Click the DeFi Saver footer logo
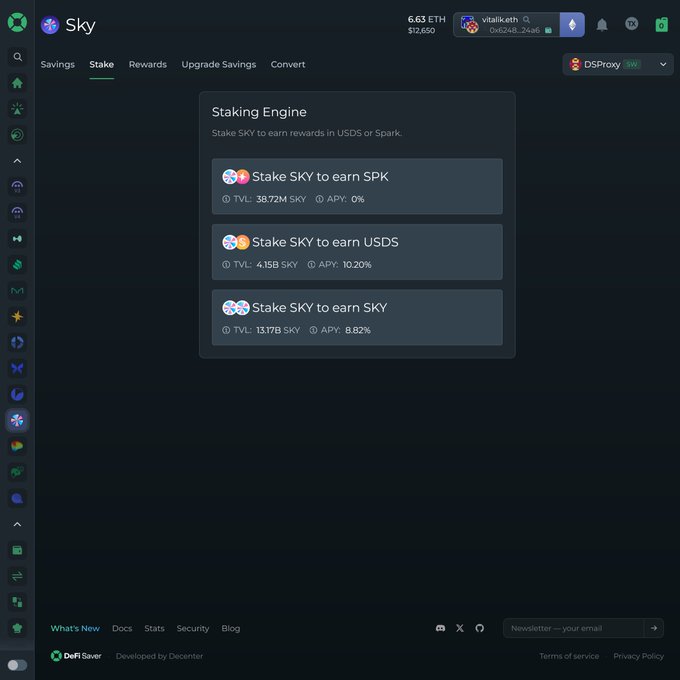Image resolution: width=680 pixels, height=680 pixels. pyautogui.click(x=76, y=656)
